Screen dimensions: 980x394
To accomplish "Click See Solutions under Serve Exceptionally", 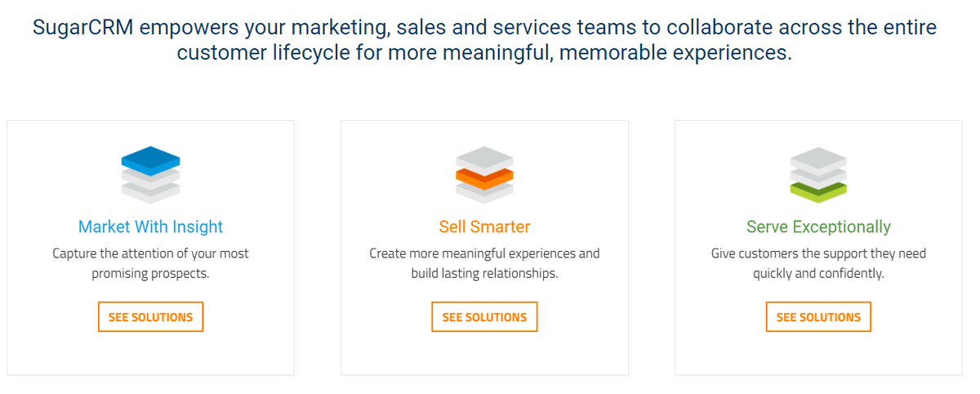I will click(x=818, y=317).
